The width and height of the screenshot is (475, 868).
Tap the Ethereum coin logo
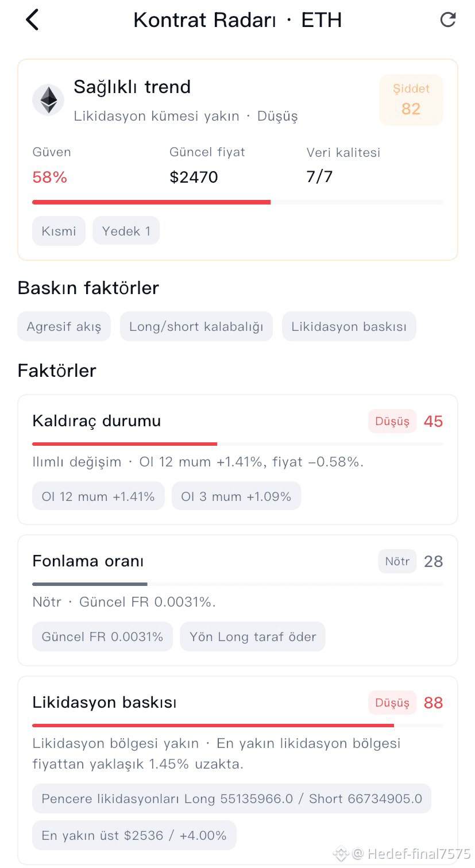point(48,100)
